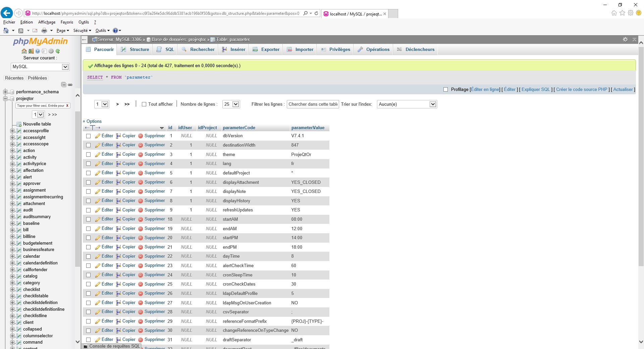Open the Nombre de lignes dropdown
The width and height of the screenshot is (644, 349).
231,104
